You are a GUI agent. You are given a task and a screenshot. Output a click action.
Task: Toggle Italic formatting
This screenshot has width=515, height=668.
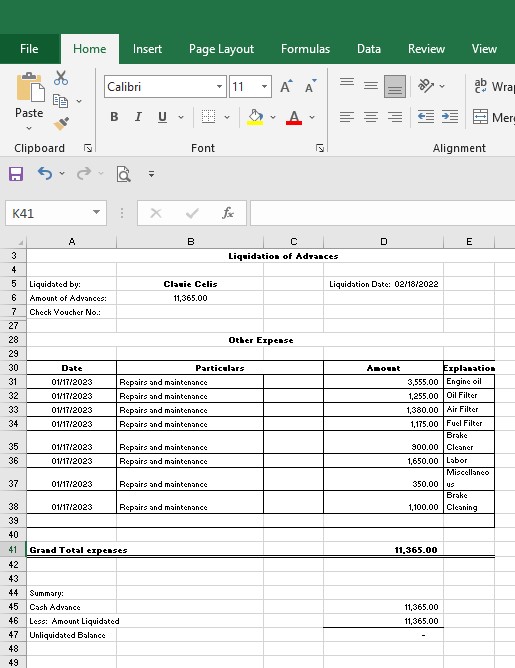[x=138, y=117]
